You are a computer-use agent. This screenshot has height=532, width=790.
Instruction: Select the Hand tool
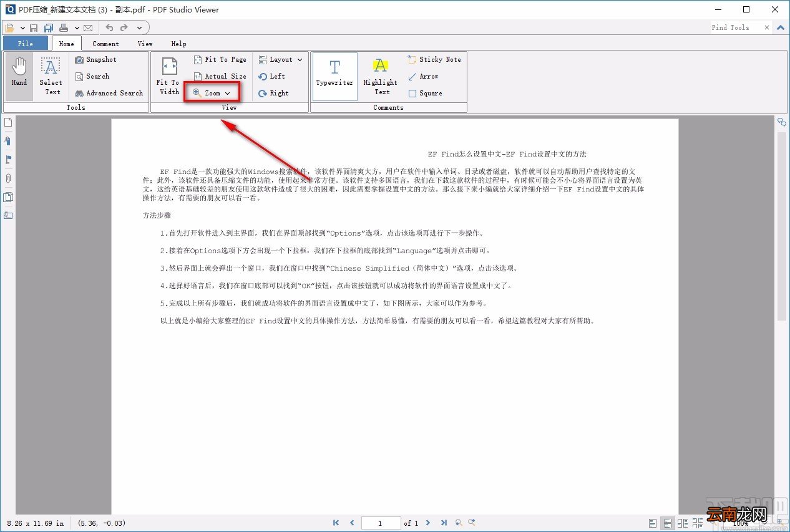point(19,77)
